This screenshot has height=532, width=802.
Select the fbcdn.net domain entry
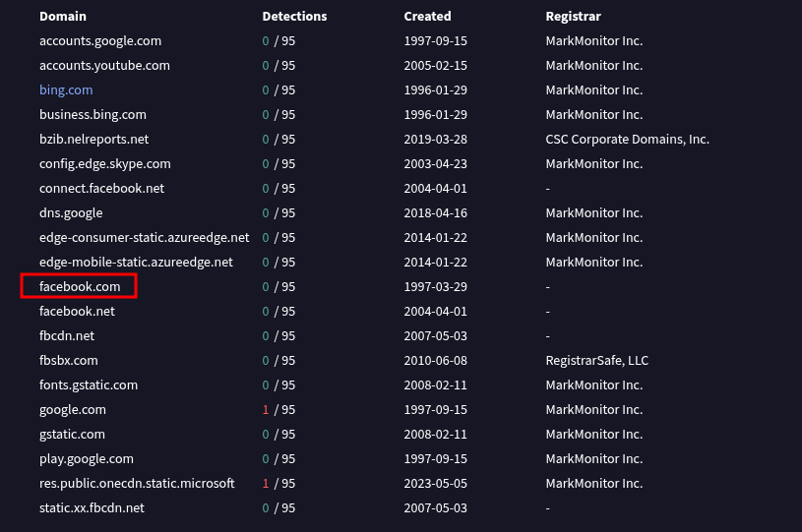tap(67, 335)
